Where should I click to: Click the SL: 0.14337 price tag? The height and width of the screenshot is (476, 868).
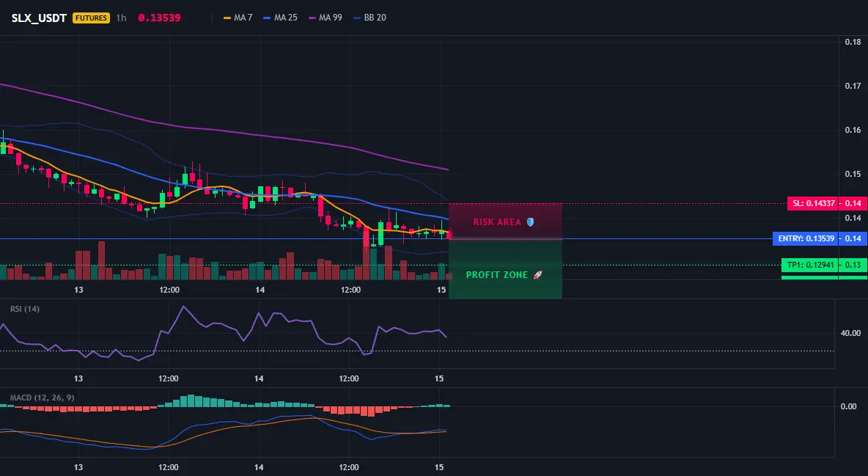tap(812, 203)
